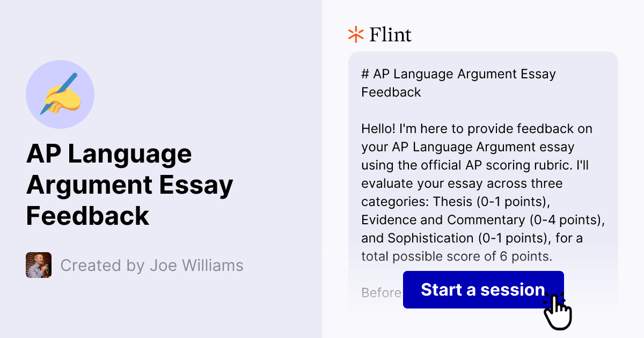Click the rounded prompt preview card
644x338 pixels.
click(x=483, y=161)
